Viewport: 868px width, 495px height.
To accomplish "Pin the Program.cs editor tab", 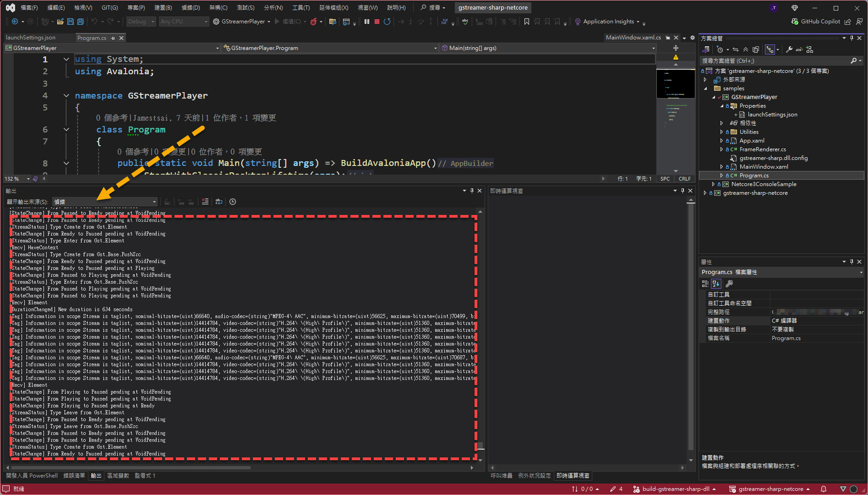I will pyautogui.click(x=113, y=38).
